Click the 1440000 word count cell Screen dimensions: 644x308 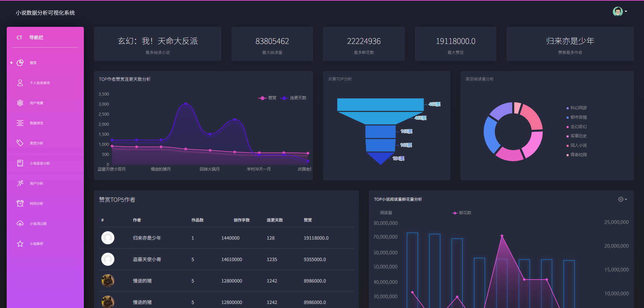230,238
